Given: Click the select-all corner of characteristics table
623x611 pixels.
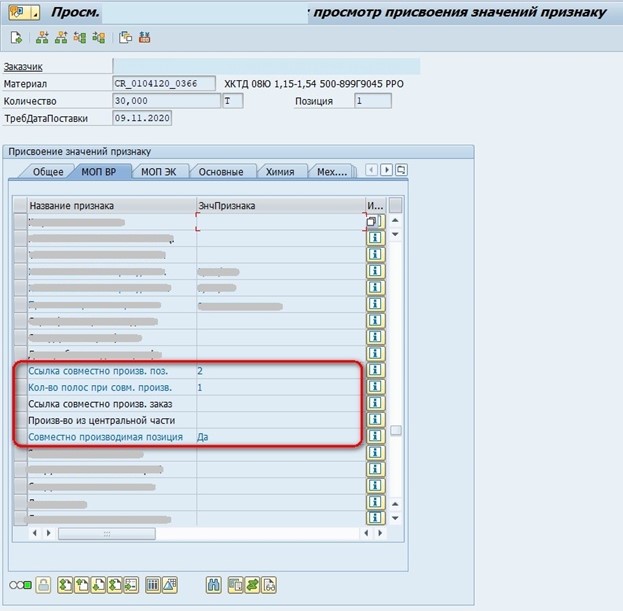Looking at the screenshot, I should click(x=20, y=205).
